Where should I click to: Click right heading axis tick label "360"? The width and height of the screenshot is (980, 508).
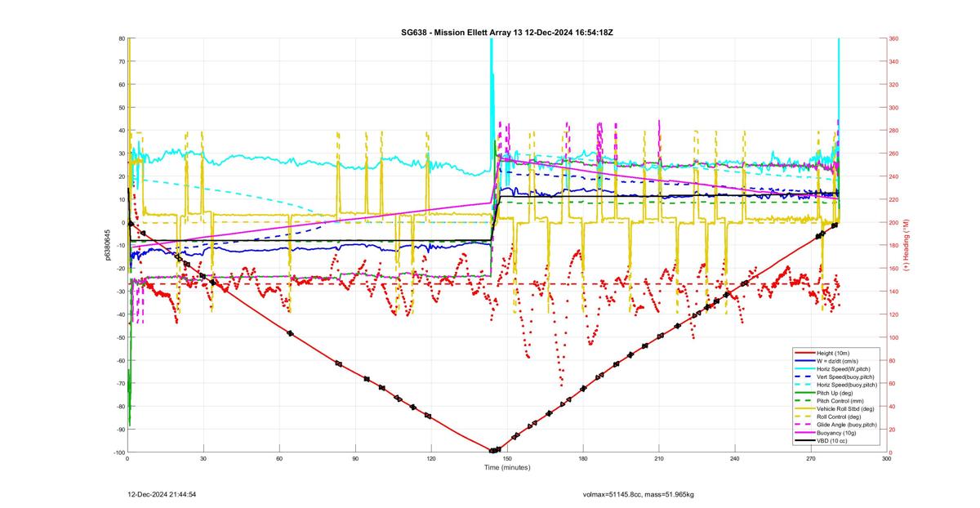click(894, 38)
